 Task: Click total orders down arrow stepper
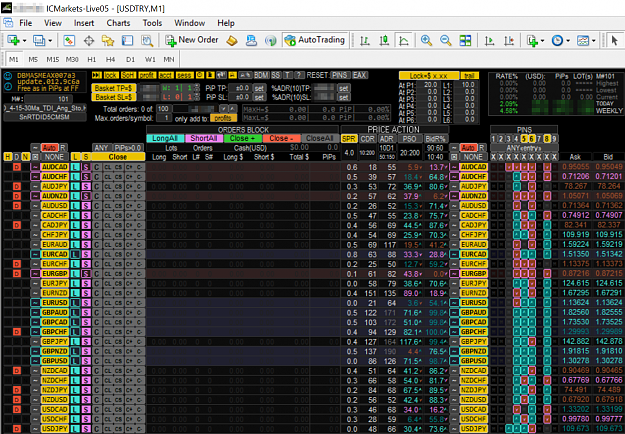click(x=223, y=108)
